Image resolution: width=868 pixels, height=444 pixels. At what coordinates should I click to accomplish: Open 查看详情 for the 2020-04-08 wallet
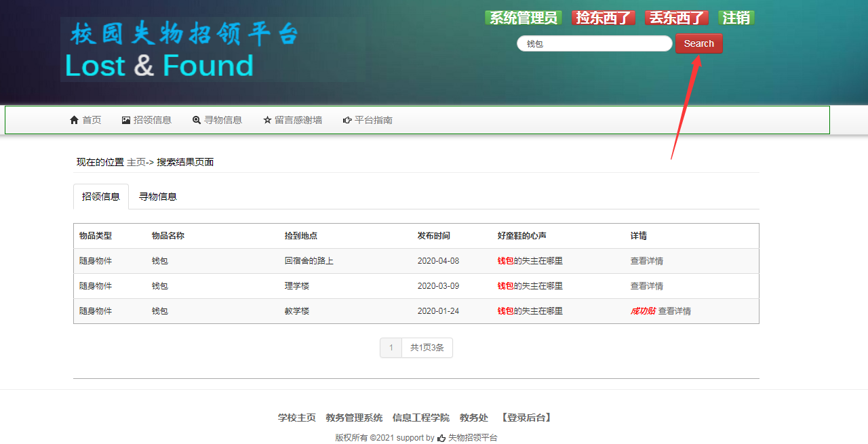[x=647, y=261]
